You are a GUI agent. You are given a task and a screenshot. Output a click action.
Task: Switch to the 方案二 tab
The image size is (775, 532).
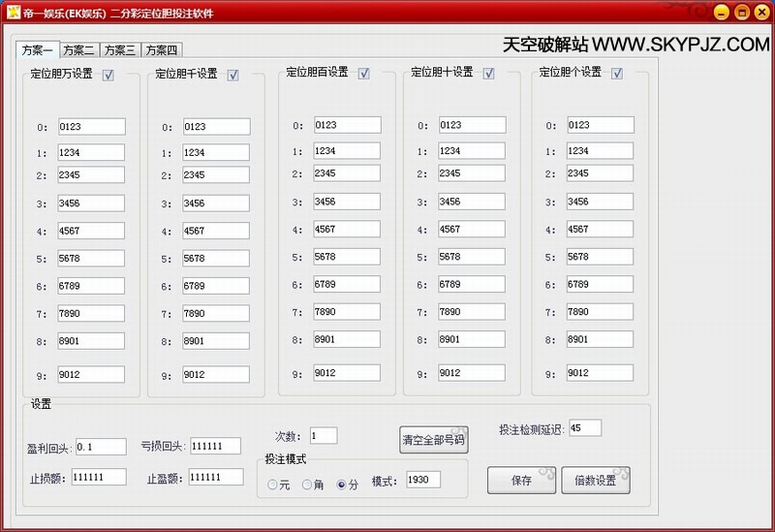click(x=78, y=50)
